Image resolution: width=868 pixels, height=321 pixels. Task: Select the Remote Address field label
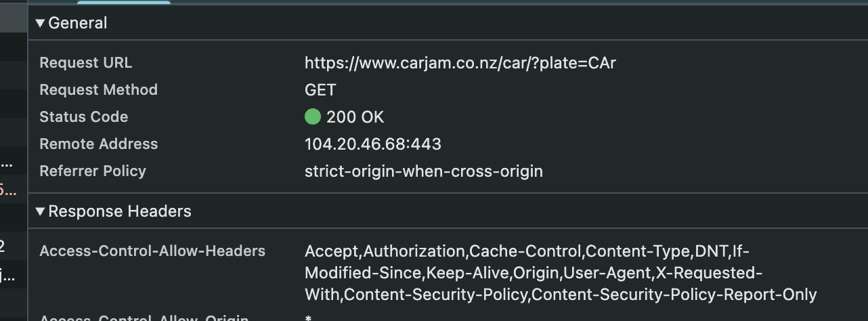(98, 144)
